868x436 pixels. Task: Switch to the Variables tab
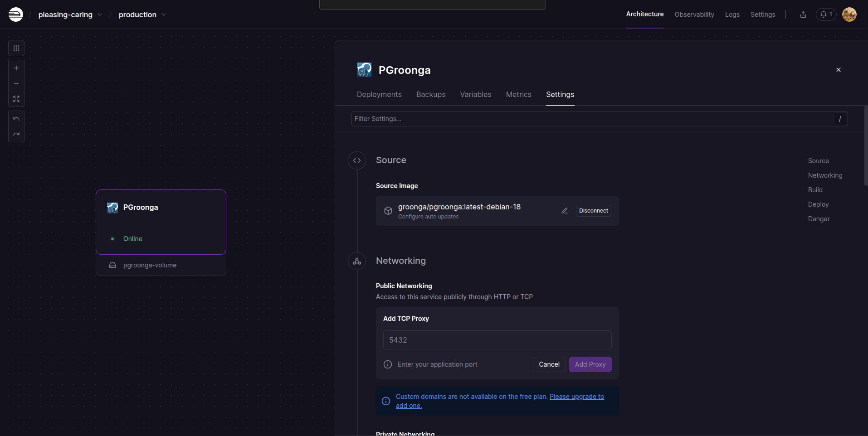475,94
